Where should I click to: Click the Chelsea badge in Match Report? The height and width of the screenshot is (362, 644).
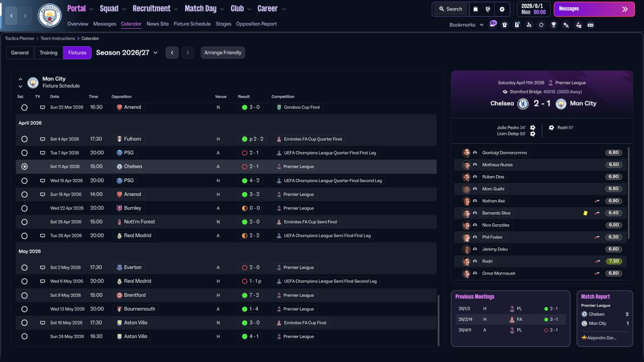(x=585, y=314)
